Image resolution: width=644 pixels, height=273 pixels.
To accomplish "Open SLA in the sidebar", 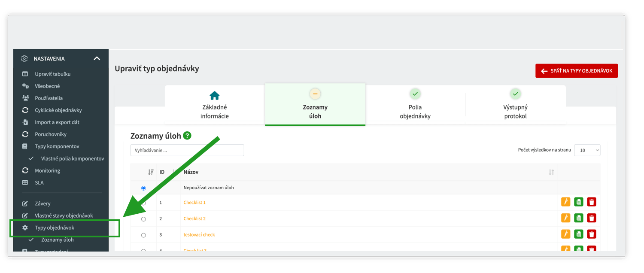I will pyautogui.click(x=39, y=182).
